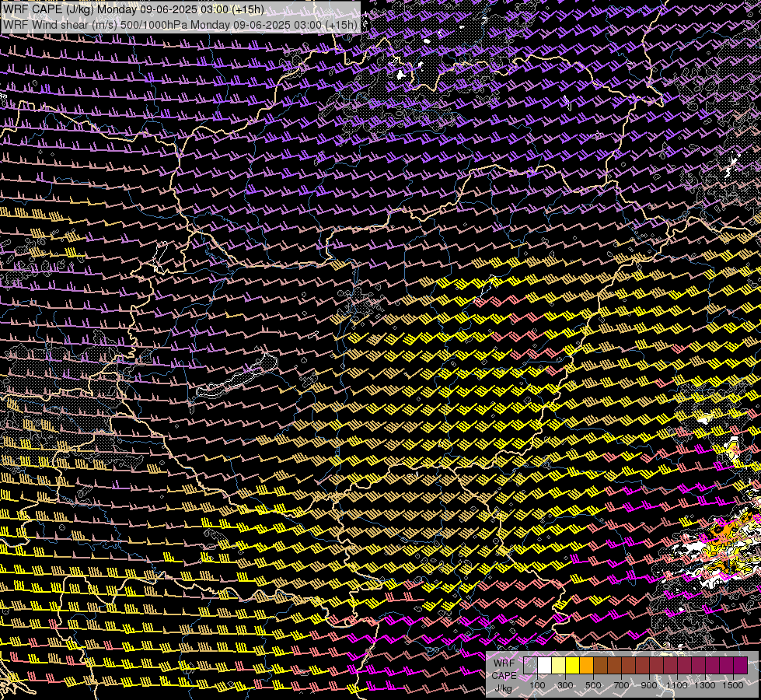This screenshot has width=761, height=700.
Task: Click the '700' legend value
Action: point(621,685)
